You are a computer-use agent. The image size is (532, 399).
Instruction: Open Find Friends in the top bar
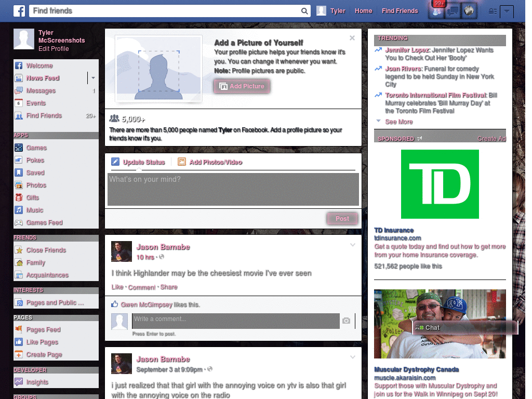tap(400, 11)
